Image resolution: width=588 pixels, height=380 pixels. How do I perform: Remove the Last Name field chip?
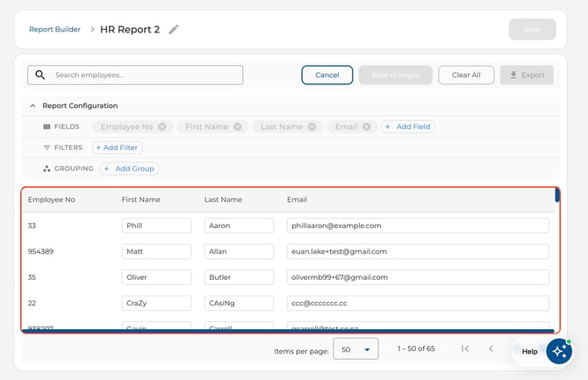point(312,126)
